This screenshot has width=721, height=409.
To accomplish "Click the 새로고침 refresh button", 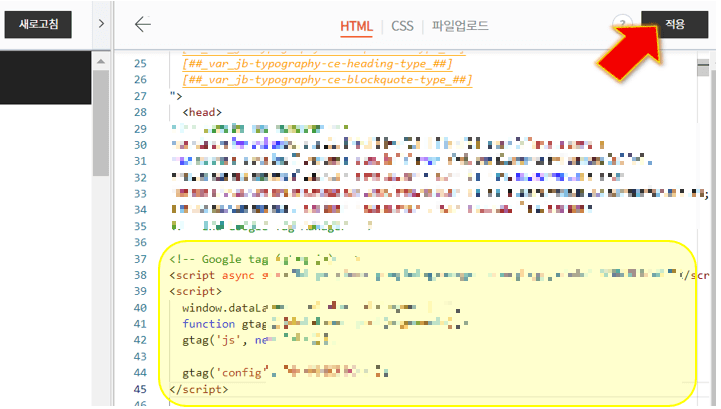I will tap(38, 24).
